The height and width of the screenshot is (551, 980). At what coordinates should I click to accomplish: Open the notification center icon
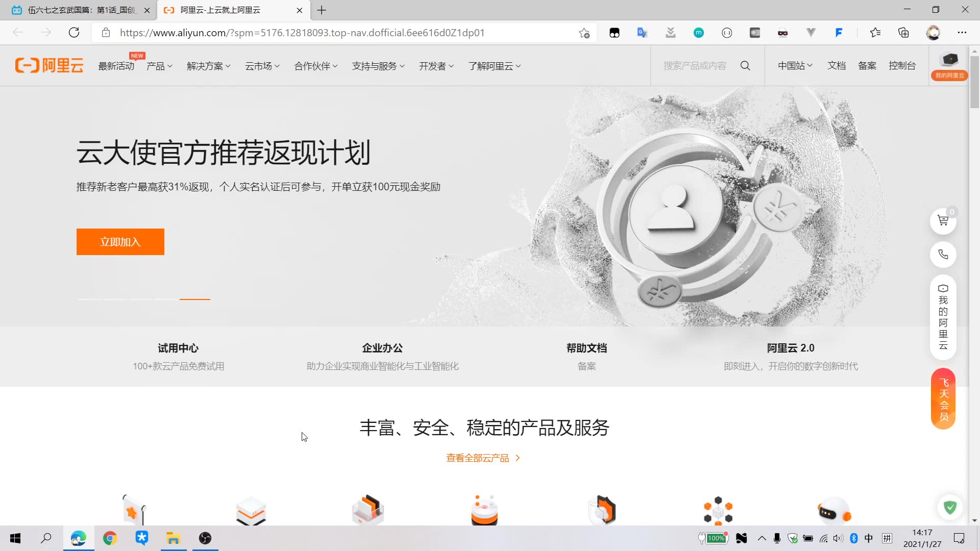tap(959, 538)
